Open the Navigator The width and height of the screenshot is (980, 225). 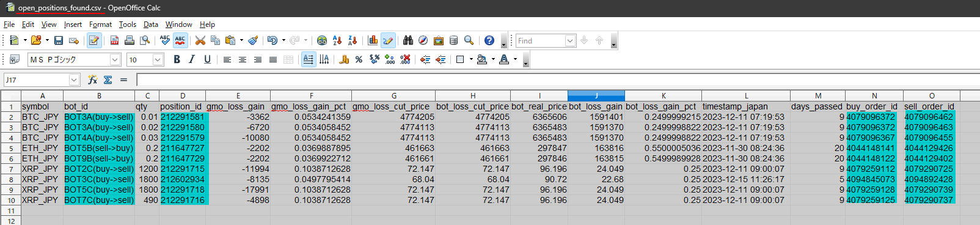pyautogui.click(x=423, y=40)
